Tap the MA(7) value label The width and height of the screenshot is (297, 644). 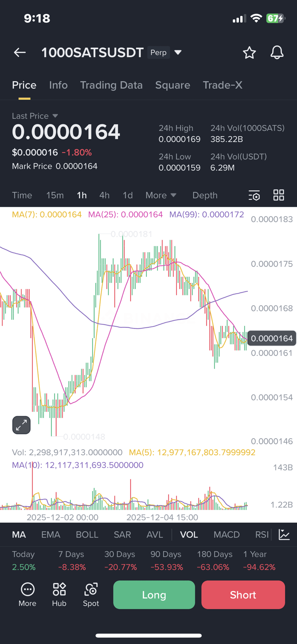click(x=47, y=214)
